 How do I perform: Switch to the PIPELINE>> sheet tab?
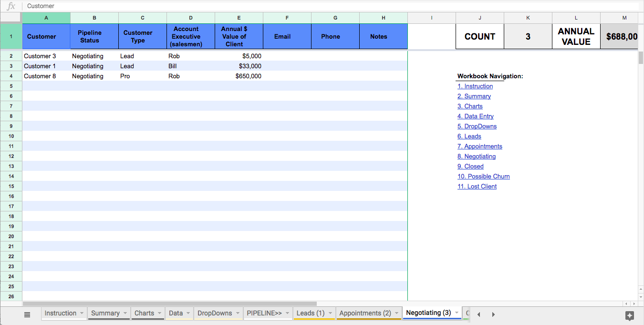[264, 314]
